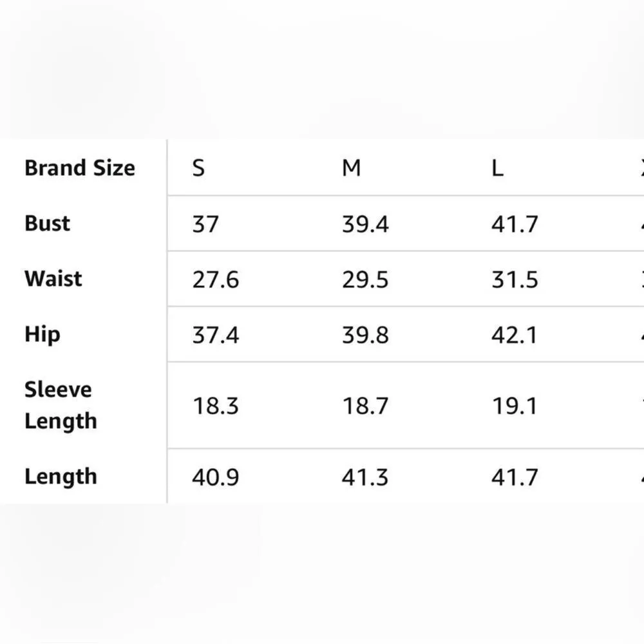Select the M size column header

(351, 168)
